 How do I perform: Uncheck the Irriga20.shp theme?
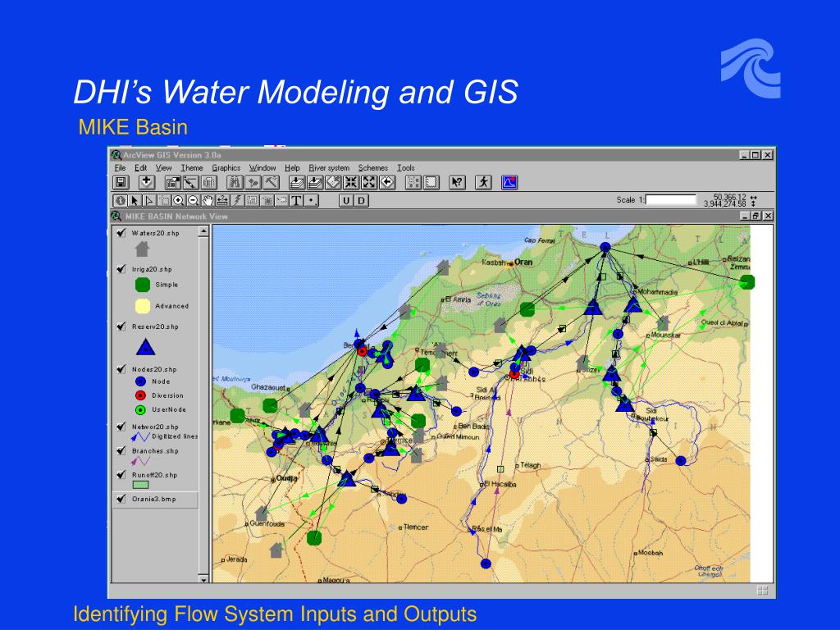coord(121,269)
